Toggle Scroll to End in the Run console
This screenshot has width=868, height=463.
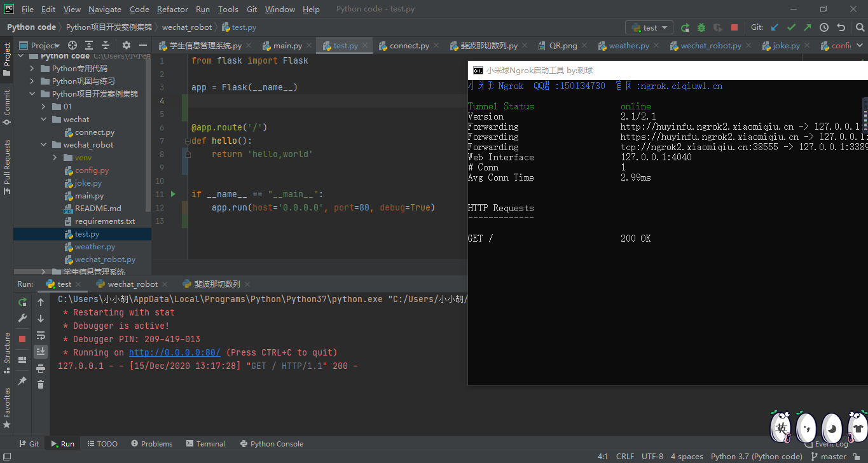41,352
